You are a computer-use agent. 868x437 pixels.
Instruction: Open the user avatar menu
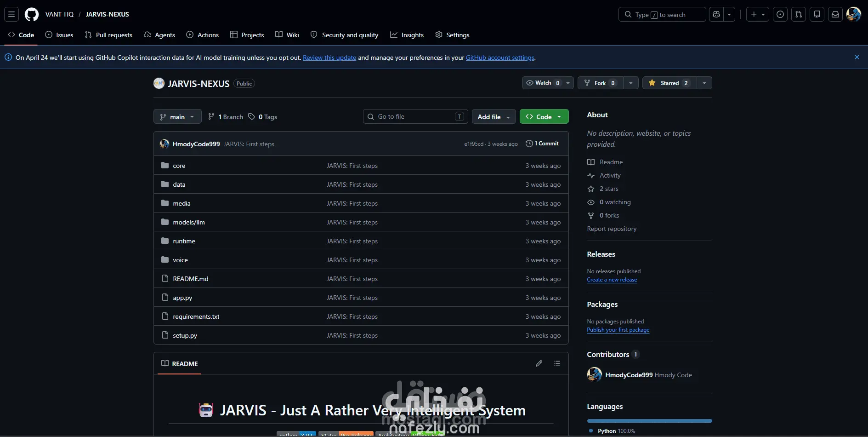click(x=854, y=14)
